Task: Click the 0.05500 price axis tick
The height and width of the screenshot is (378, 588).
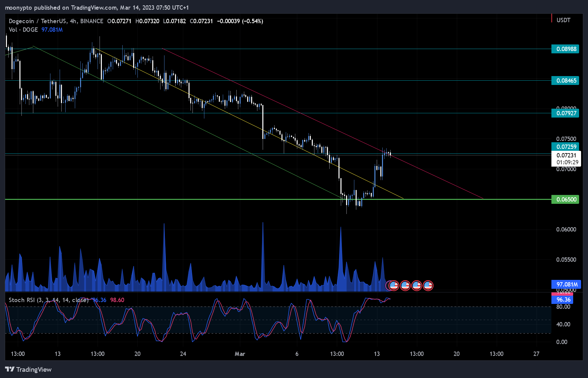Action: (566, 260)
